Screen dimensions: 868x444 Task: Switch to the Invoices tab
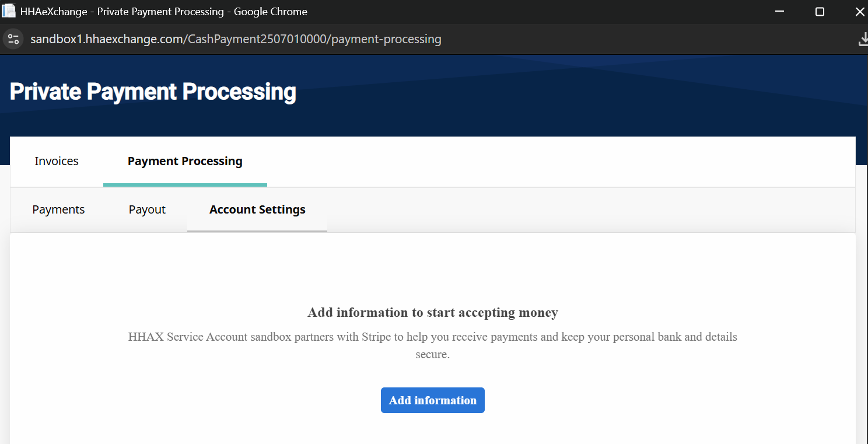coord(57,161)
